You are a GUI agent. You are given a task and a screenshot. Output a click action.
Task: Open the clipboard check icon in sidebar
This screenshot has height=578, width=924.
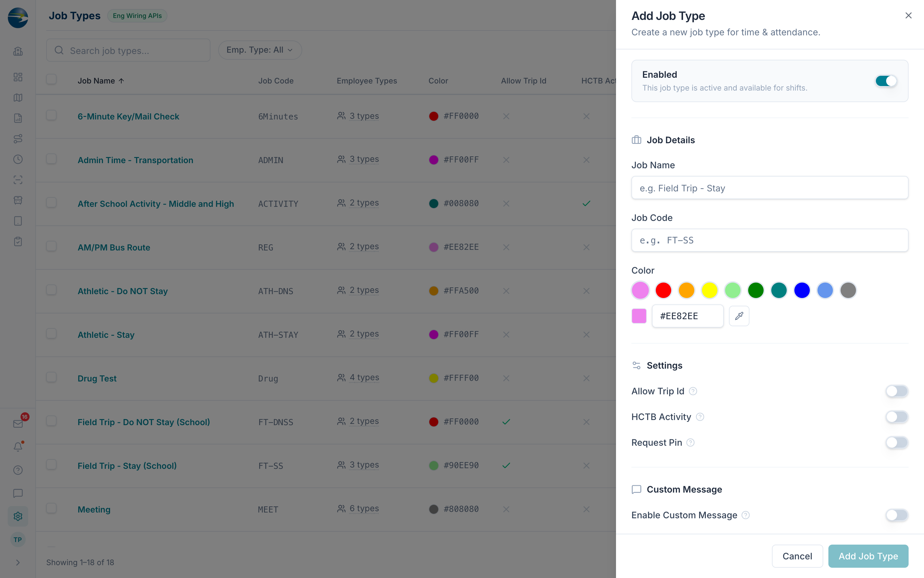click(18, 241)
